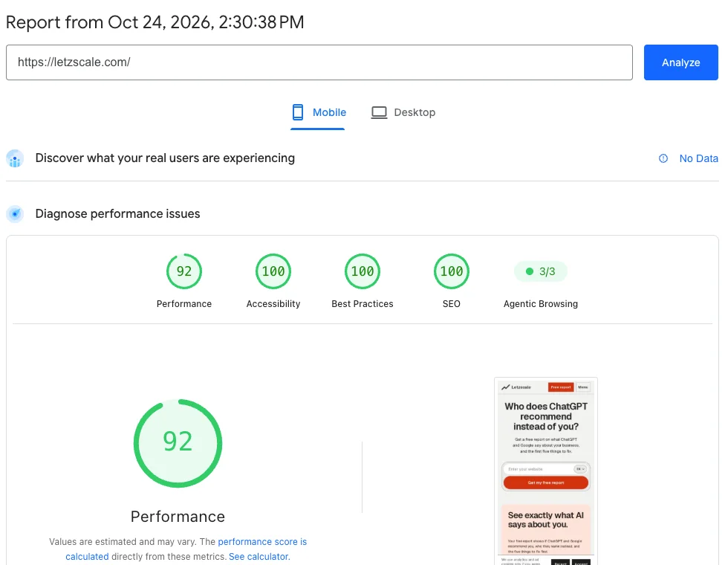Click the mobile phone icon
The image size is (728, 565).
298,112
